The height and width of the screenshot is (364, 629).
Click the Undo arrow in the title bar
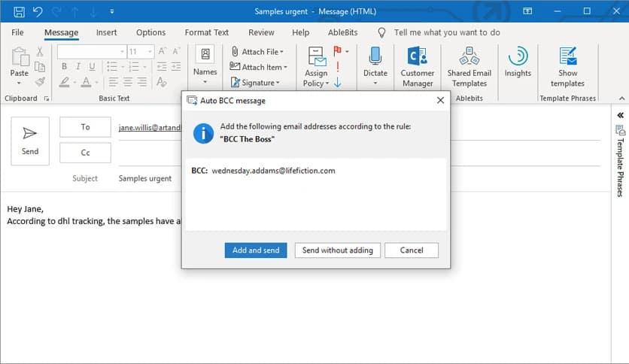pyautogui.click(x=38, y=11)
